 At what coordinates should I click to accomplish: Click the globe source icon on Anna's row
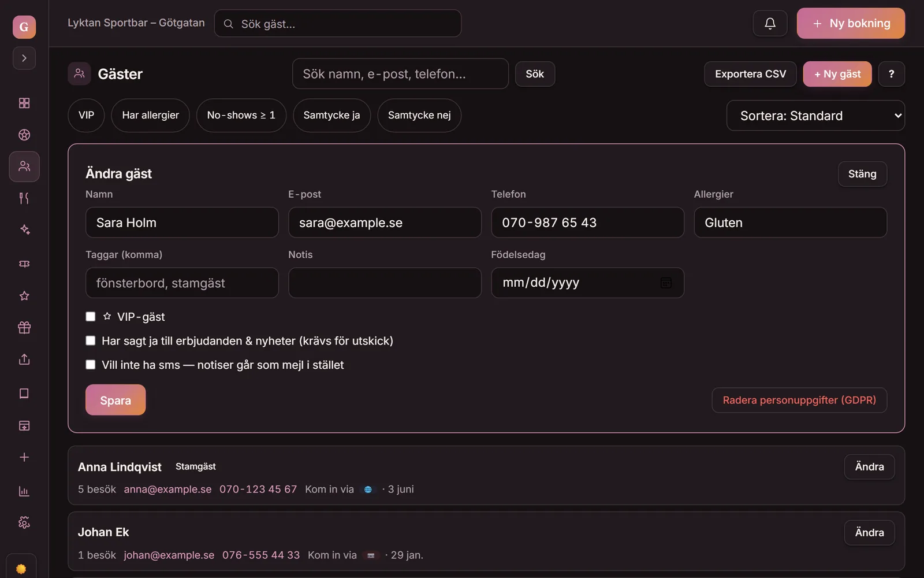[368, 490]
